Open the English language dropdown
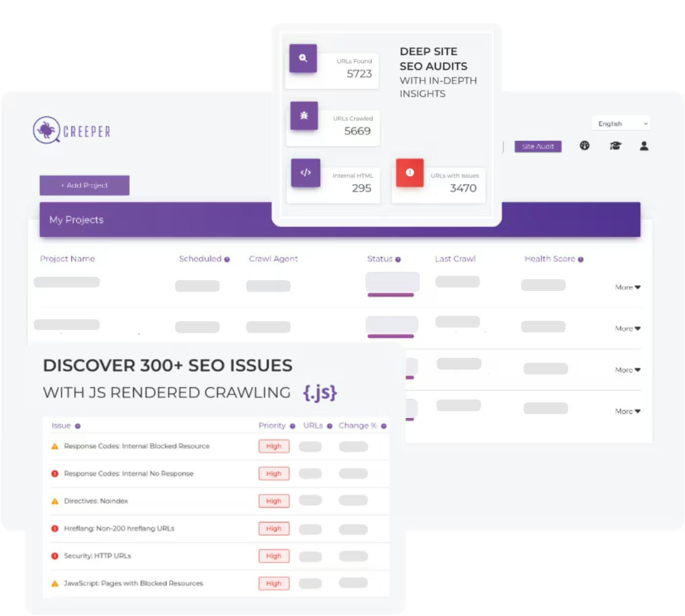Image resolution: width=685 pixels, height=616 pixels. point(620,123)
